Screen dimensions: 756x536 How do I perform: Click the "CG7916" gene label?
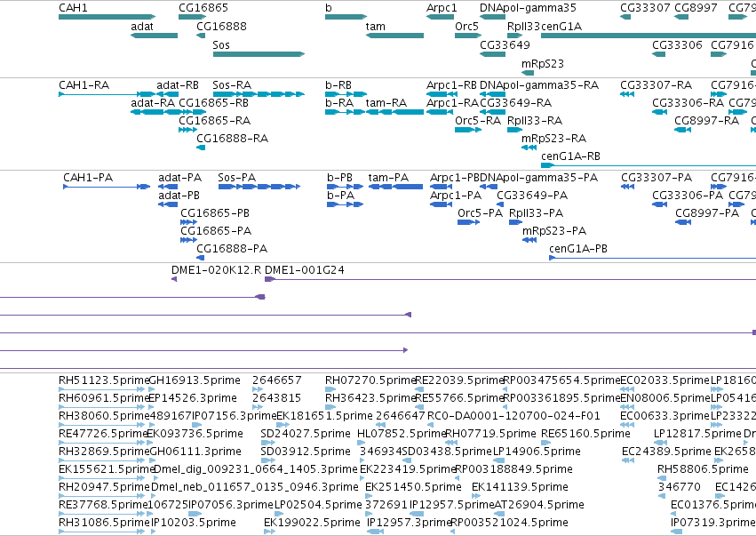pos(732,45)
